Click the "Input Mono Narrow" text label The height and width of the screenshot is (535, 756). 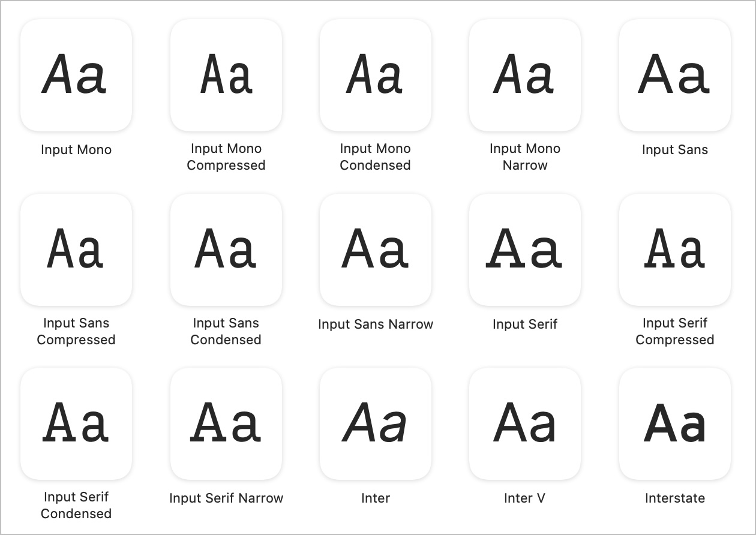coord(525,157)
